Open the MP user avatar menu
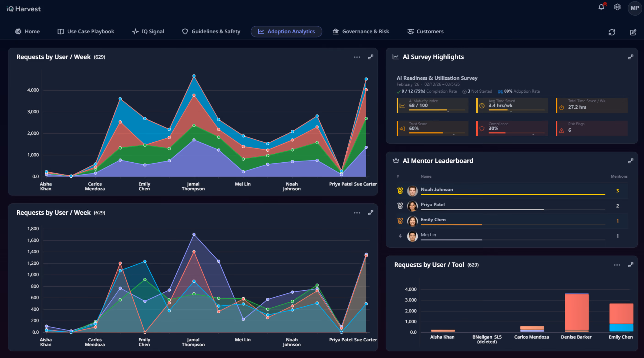This screenshot has height=358, width=644. point(635,8)
